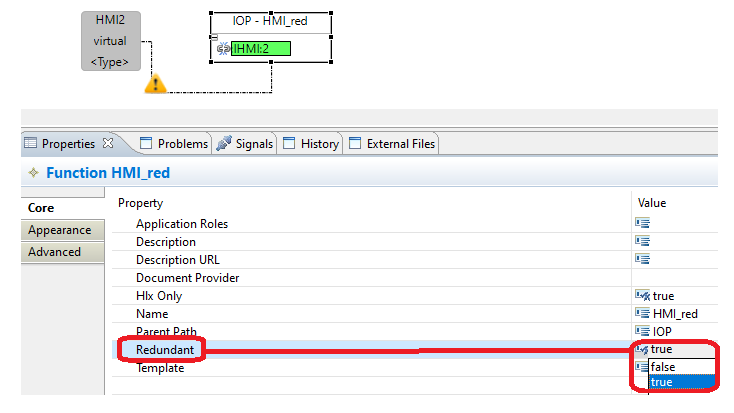Switch to the Problems tab

(173, 144)
